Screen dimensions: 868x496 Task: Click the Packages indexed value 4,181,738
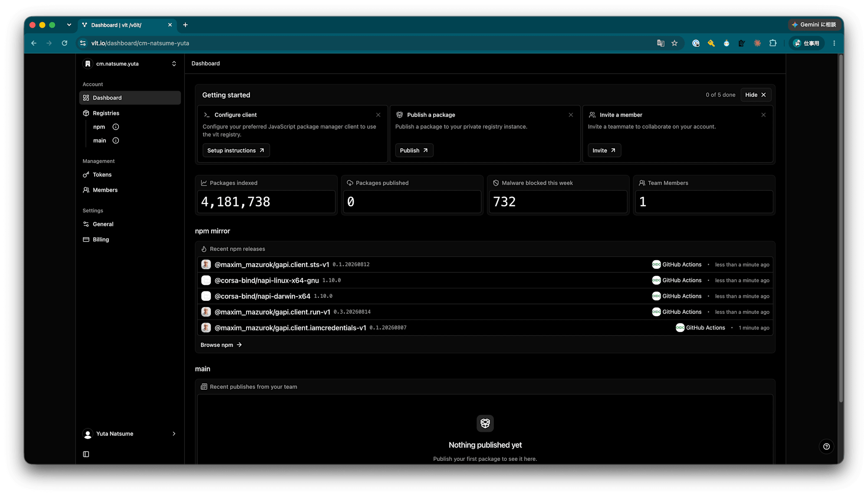(x=235, y=202)
